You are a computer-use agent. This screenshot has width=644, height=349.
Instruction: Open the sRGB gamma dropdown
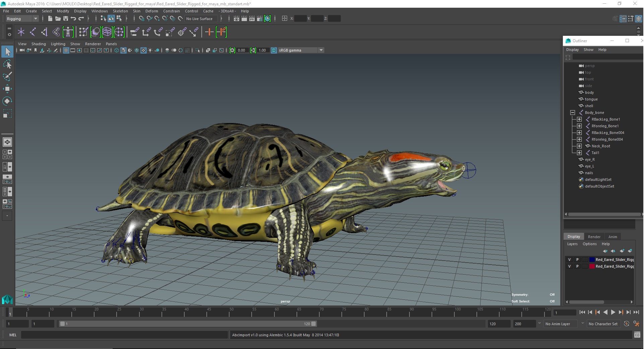point(321,50)
